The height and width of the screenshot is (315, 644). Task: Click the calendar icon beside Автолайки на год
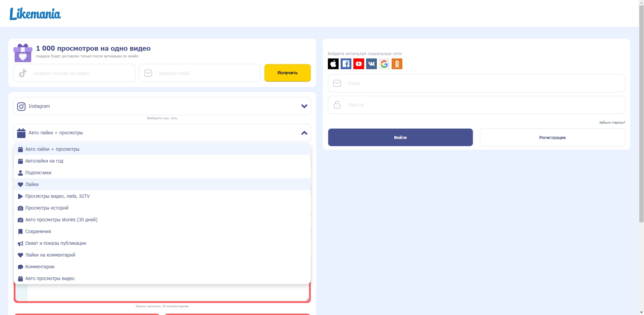20,161
